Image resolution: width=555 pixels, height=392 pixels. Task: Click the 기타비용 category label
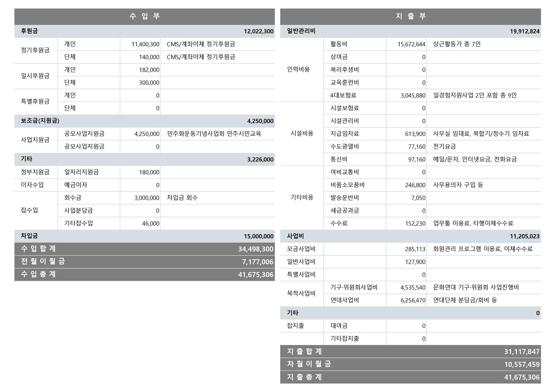pyautogui.click(x=302, y=198)
